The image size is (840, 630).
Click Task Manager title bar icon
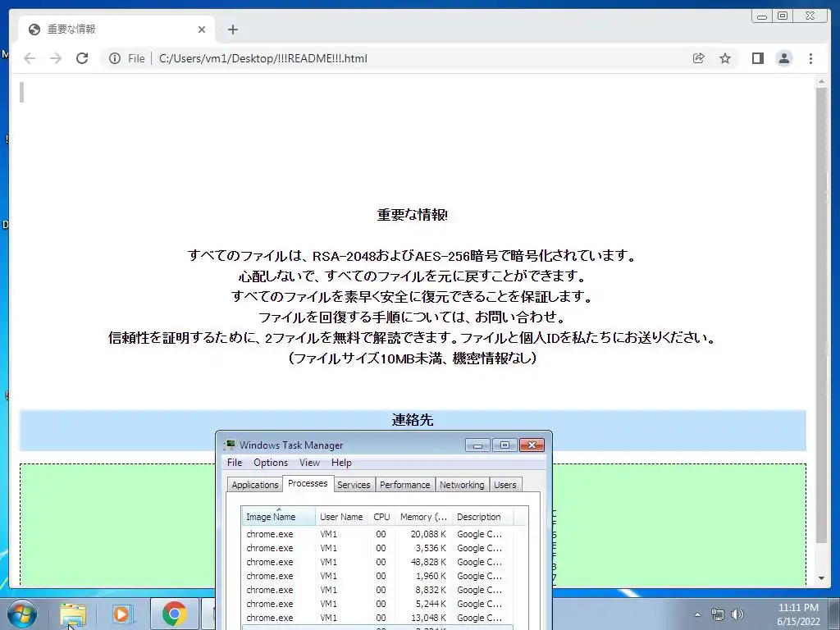tap(230, 445)
